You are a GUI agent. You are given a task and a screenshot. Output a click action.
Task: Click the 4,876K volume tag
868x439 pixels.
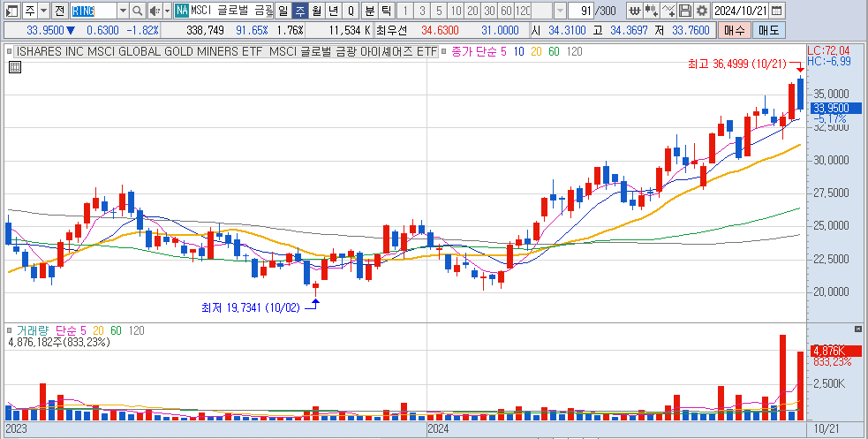point(836,351)
